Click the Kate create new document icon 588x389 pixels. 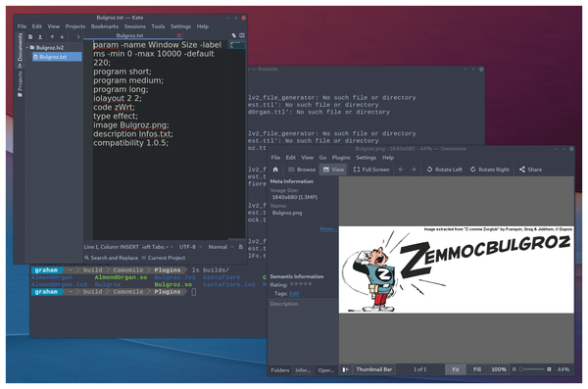pos(30,37)
